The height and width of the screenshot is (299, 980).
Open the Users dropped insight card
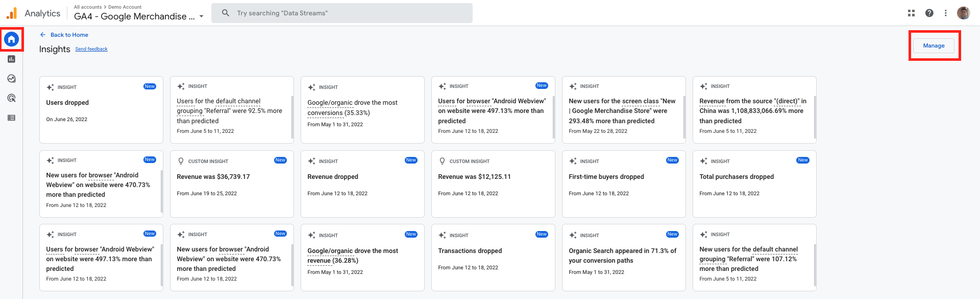101,110
